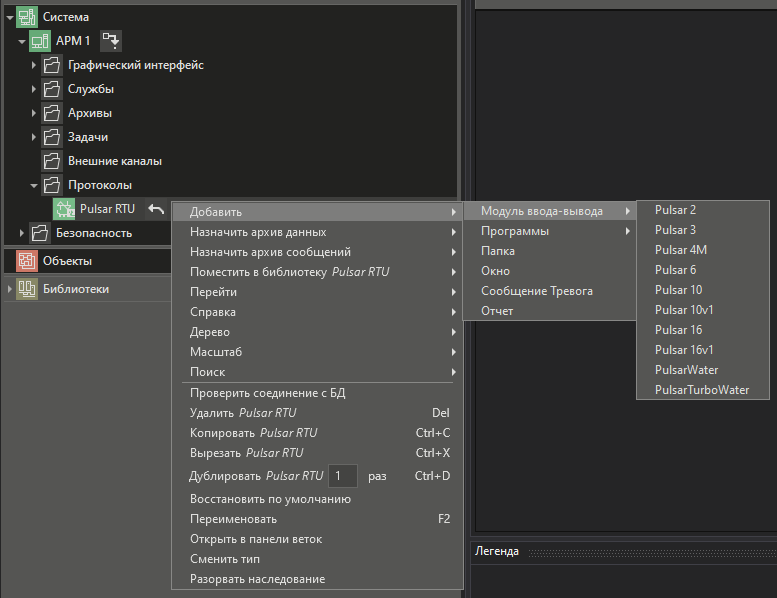Viewport: 777px width, 598px height.
Task: Click the link icon next to APM 1
Action: [x=111, y=41]
